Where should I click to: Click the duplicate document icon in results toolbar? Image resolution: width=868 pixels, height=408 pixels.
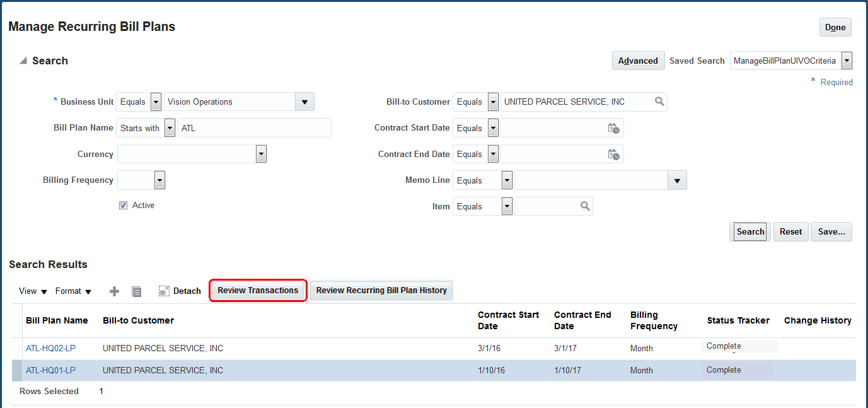(136, 291)
